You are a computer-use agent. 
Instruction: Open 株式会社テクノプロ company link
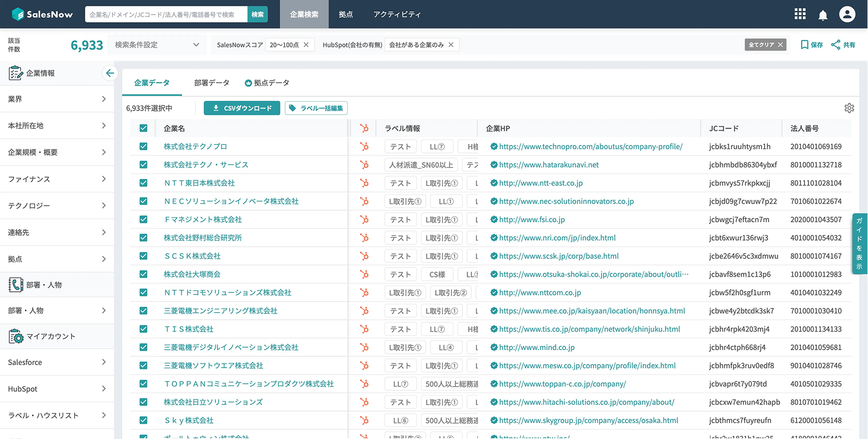195,147
